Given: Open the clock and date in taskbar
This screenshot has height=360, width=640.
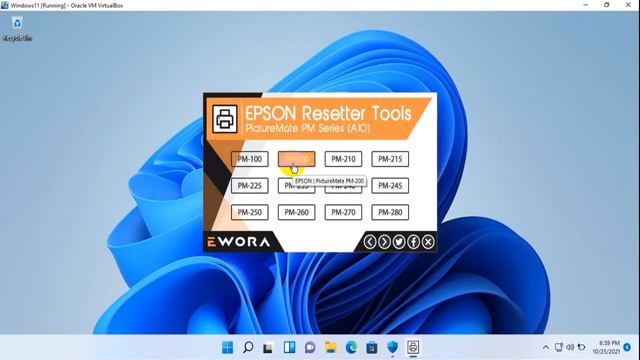Looking at the screenshot, I should tap(606, 347).
